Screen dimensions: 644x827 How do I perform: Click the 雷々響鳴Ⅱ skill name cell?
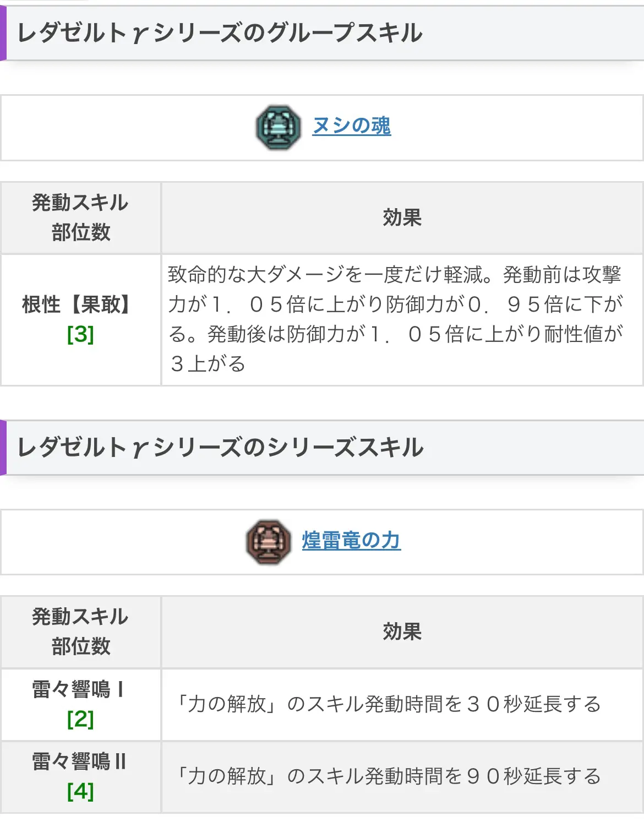(x=81, y=777)
